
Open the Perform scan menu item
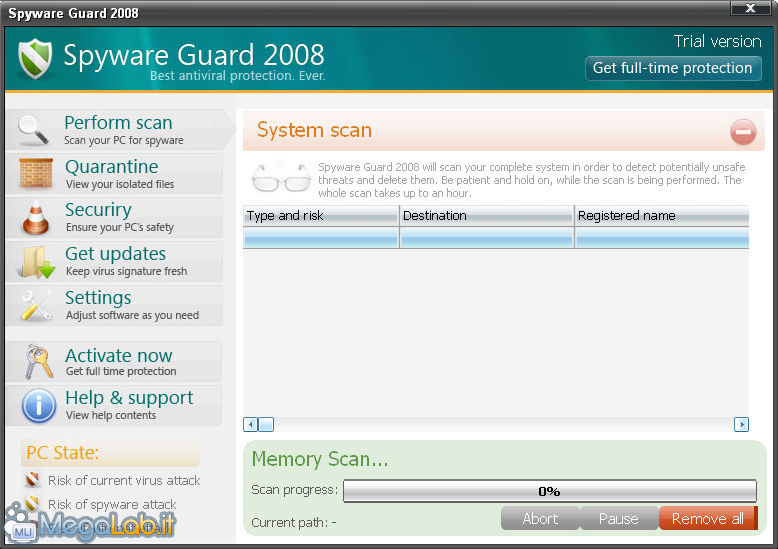[119, 130]
